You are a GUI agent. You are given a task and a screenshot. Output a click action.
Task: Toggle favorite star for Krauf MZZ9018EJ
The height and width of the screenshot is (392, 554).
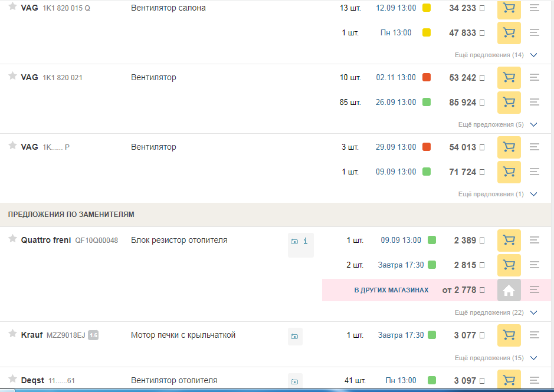pyautogui.click(x=12, y=334)
